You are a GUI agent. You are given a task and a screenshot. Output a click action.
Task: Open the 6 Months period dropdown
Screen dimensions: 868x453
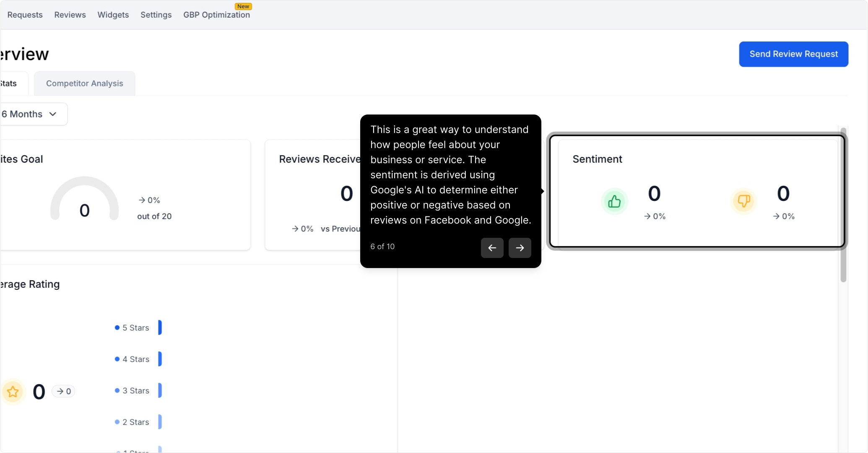(34, 114)
